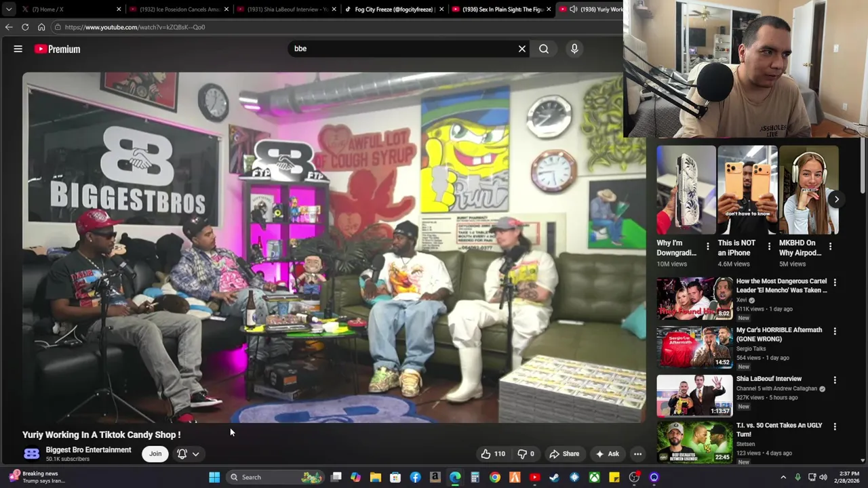
Task: Open the Amazon taskbar icon
Action: tap(435, 477)
